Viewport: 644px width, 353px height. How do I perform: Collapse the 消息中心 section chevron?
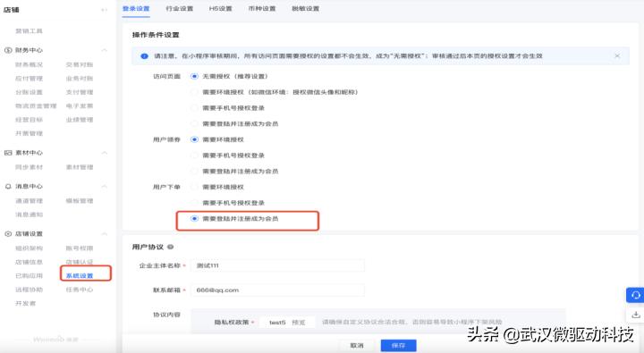point(105,187)
